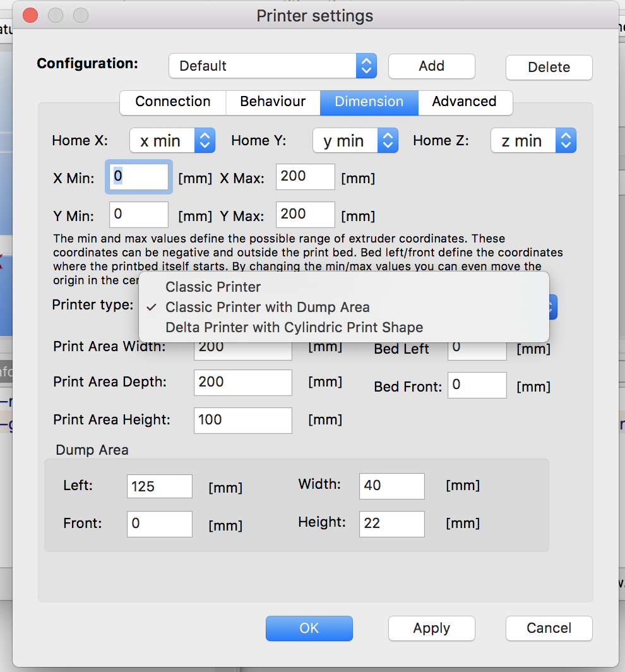The image size is (625, 672).
Task: Switch to the Advanced tab
Action: (x=464, y=102)
